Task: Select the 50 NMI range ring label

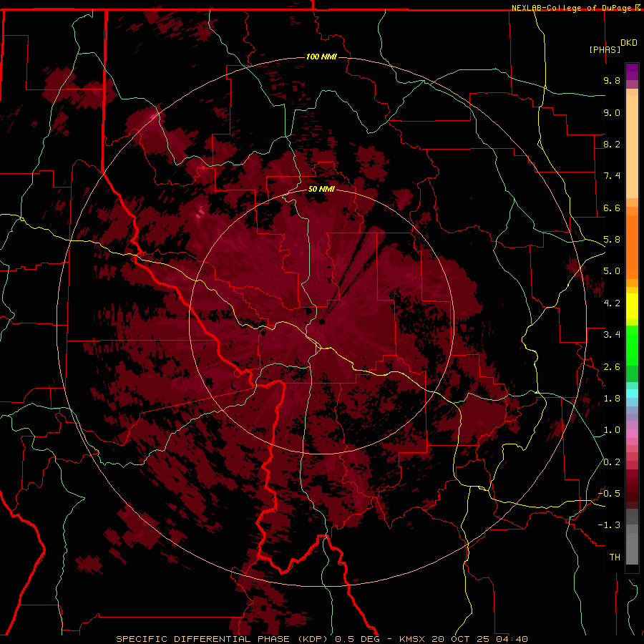Action: click(x=321, y=189)
